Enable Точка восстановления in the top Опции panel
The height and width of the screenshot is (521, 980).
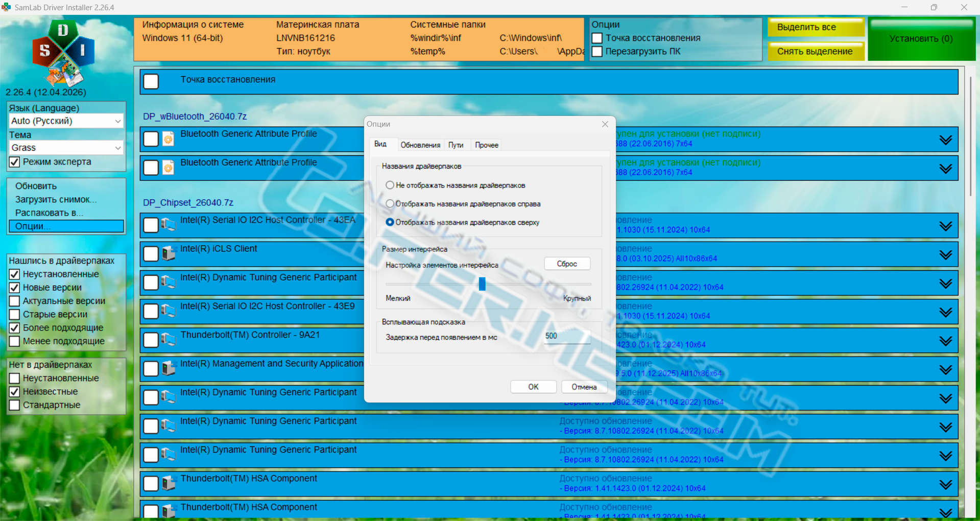point(597,38)
